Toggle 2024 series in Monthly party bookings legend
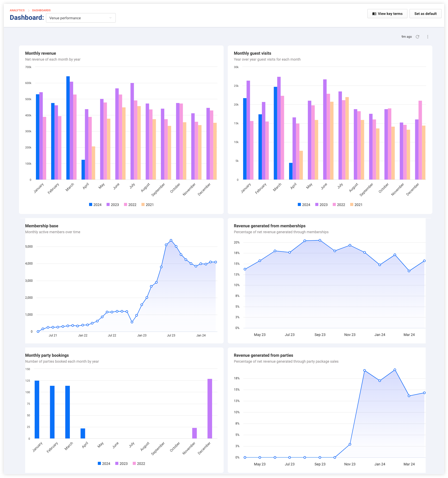Screen dimensions: 448x478 104,464
